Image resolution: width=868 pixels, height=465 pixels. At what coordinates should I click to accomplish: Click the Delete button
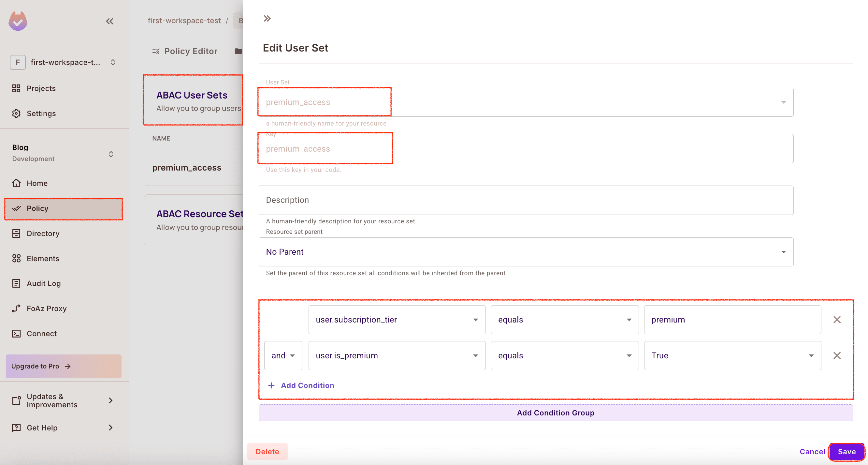pyautogui.click(x=267, y=452)
